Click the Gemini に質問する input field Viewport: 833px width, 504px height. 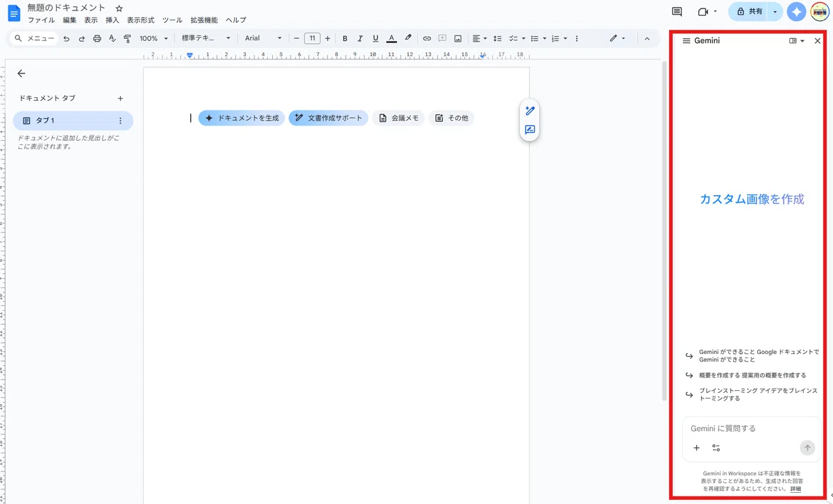point(752,428)
